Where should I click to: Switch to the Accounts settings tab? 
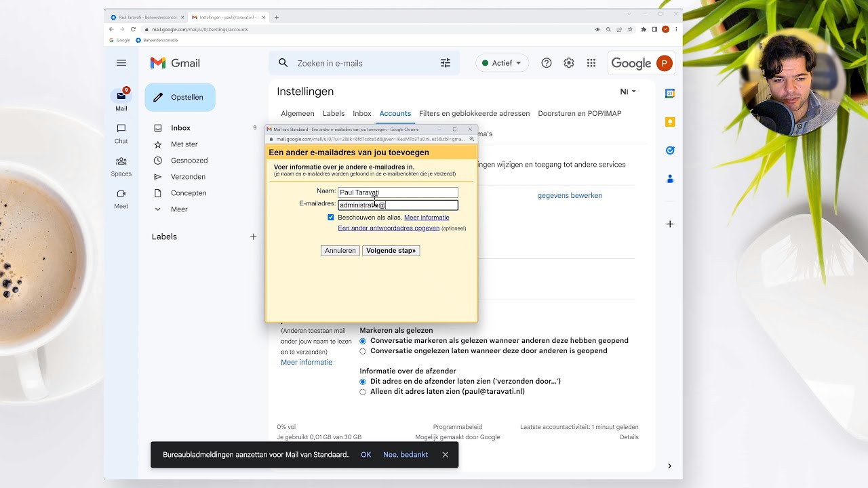click(395, 113)
